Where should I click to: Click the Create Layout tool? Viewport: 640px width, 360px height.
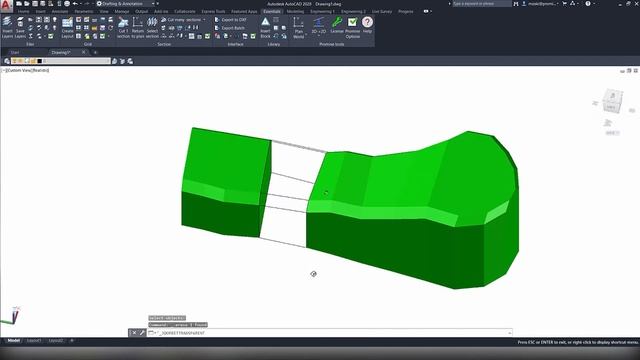[x=67, y=28]
